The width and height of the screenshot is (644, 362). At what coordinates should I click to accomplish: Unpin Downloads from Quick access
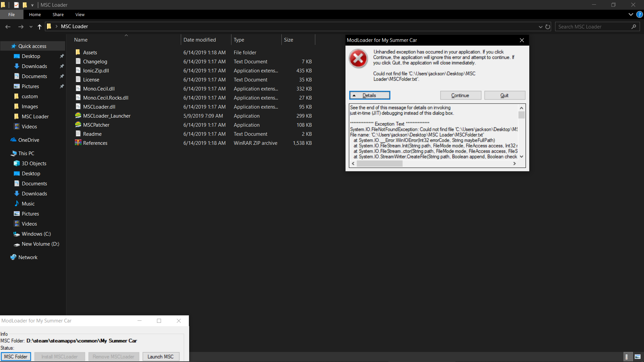pos(62,66)
